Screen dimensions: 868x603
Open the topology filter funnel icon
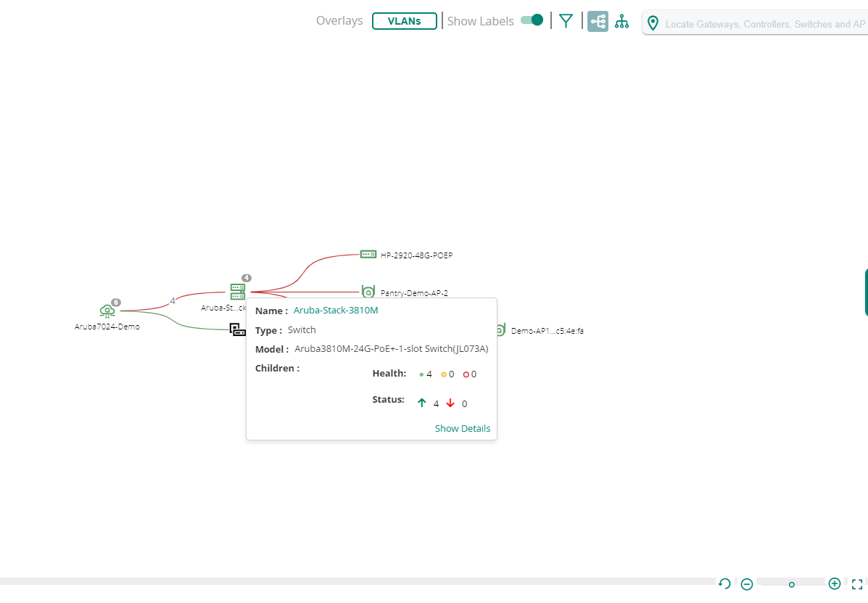(x=566, y=21)
